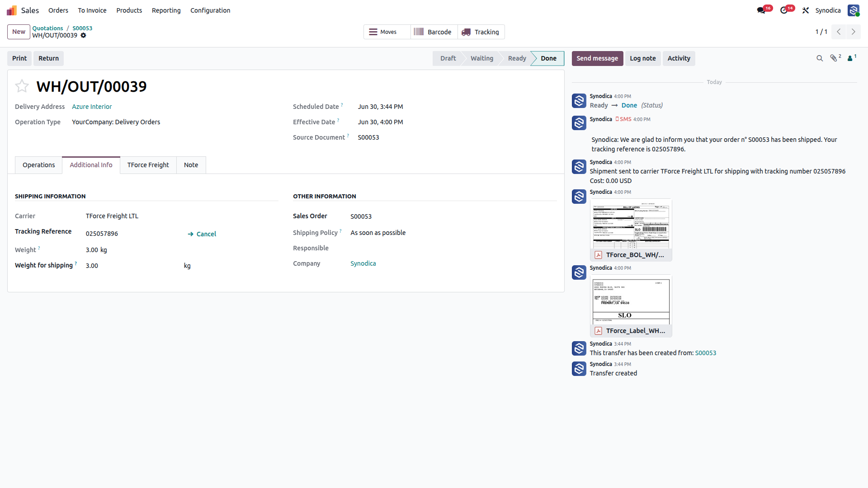Cancel the shipment tracking reference
Image resolution: width=868 pixels, height=488 pixels.
(202, 234)
